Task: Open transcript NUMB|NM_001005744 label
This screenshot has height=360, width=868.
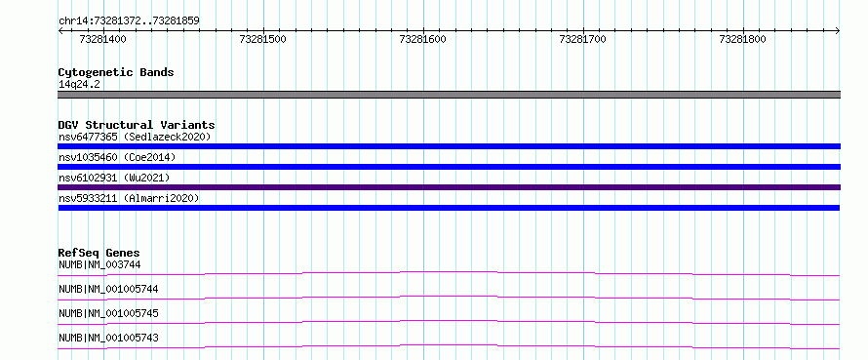Action: click(x=108, y=289)
